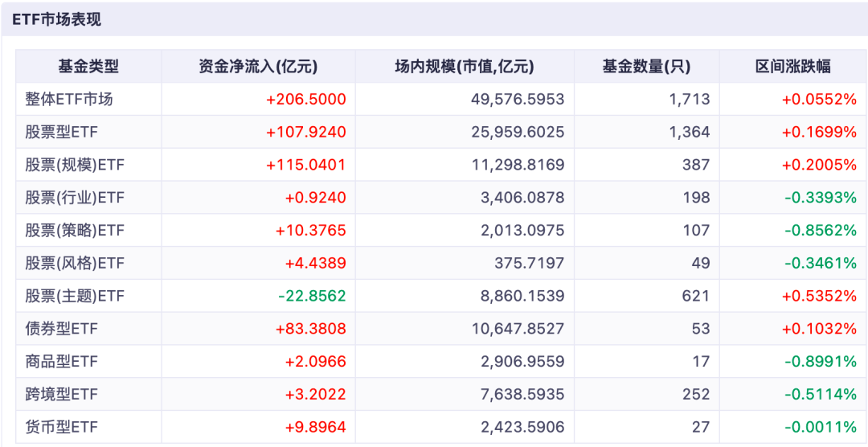This screenshot has width=868, height=447.
Task: Click the fund count 1,364
Action: [x=691, y=133]
